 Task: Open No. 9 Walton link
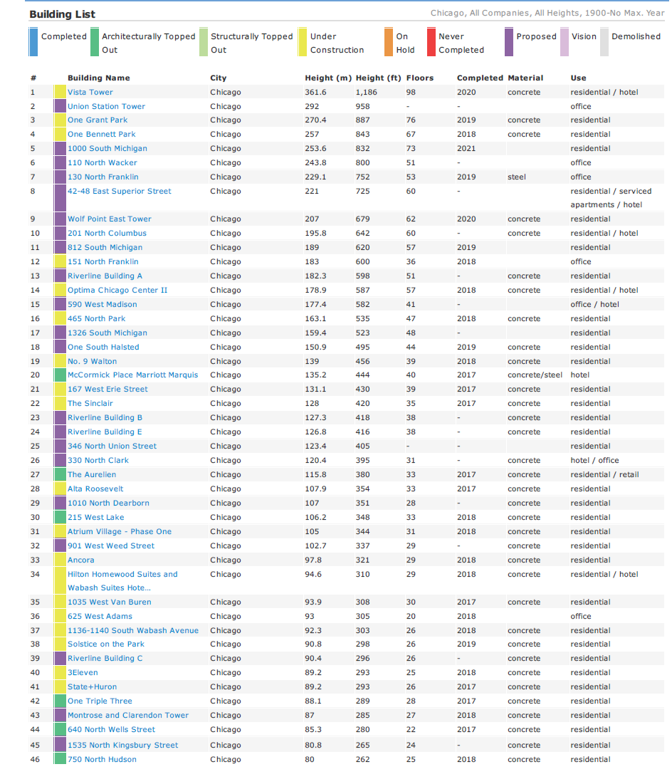(x=92, y=362)
